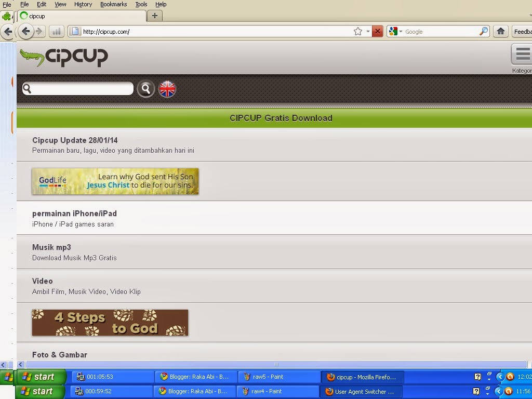The width and height of the screenshot is (532, 399).
Task: Open the View menu
Action: coord(60,4)
